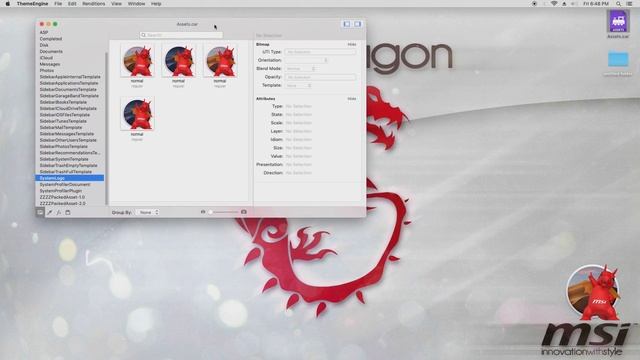Select the dark-background thumbnail in top row

(179, 60)
